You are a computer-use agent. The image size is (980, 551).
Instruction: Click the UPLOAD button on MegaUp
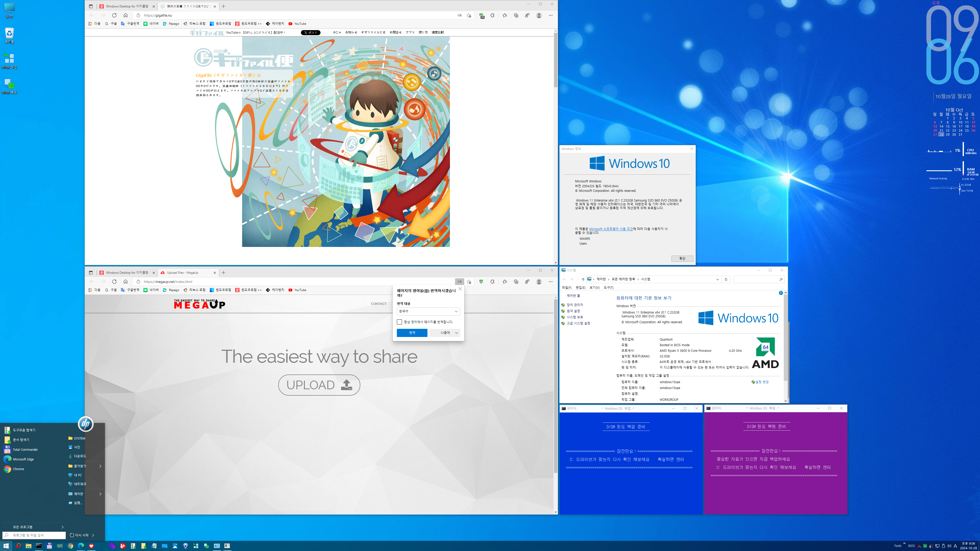click(x=319, y=385)
